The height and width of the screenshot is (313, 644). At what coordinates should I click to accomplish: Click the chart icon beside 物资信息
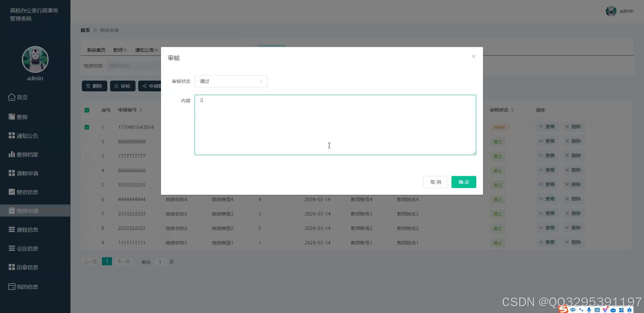[x=12, y=192]
